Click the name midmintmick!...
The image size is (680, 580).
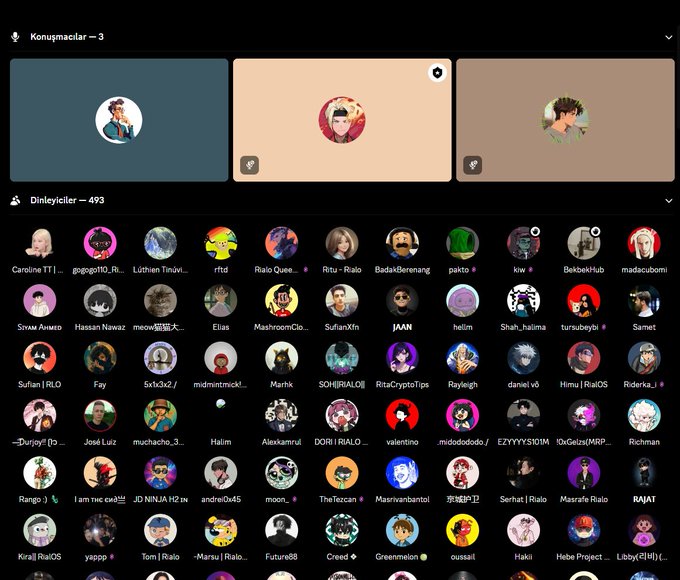point(220,385)
